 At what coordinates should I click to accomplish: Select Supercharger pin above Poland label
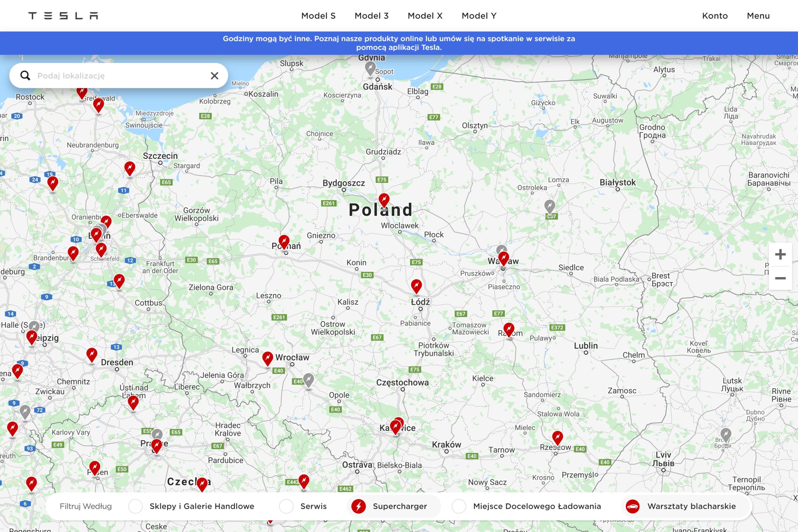384,200
